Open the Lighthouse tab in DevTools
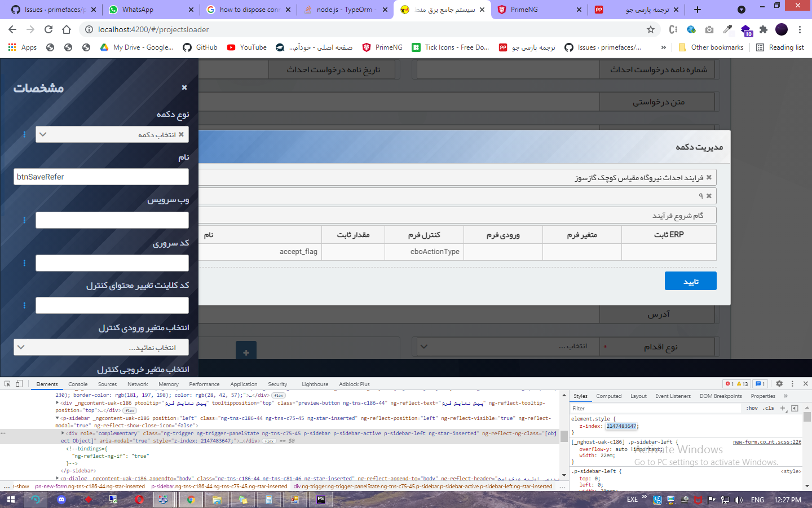This screenshot has height=508, width=812. click(x=315, y=384)
